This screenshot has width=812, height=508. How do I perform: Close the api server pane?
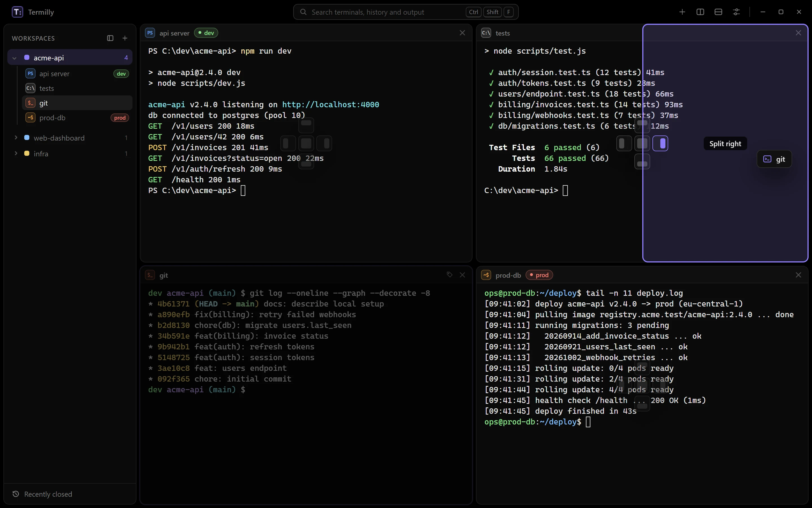tap(462, 32)
